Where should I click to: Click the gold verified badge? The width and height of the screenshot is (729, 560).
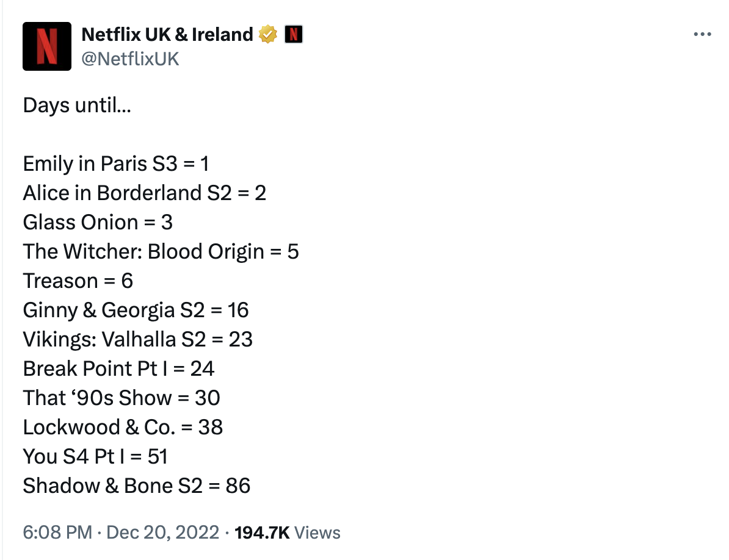(268, 35)
